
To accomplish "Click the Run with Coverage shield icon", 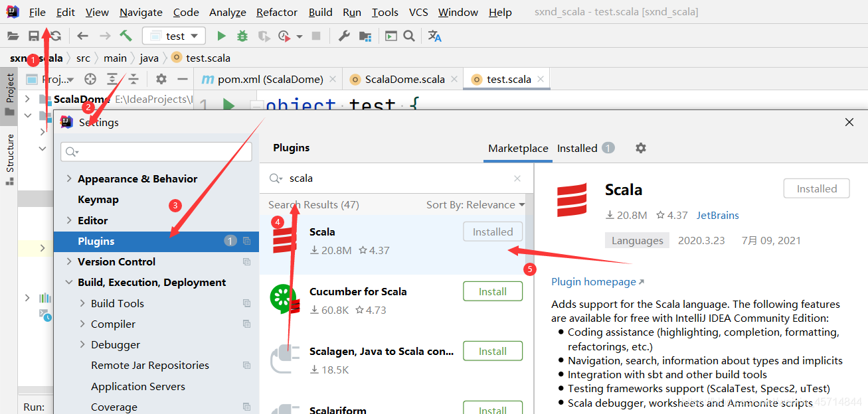I will [263, 36].
